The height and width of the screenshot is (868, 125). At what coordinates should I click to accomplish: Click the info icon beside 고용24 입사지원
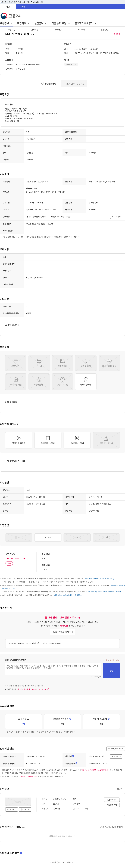(x=108, y=719)
